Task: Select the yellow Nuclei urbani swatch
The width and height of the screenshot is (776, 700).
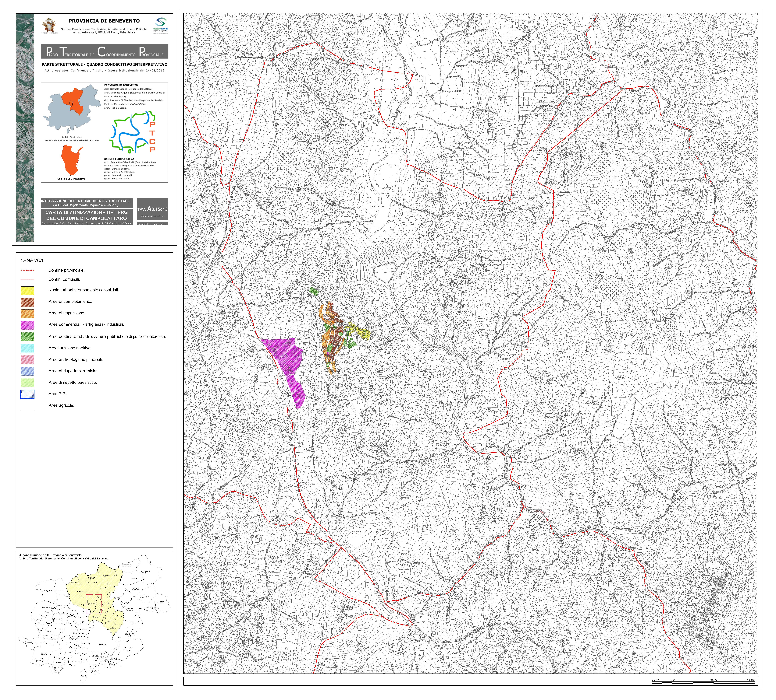Action: click(27, 291)
